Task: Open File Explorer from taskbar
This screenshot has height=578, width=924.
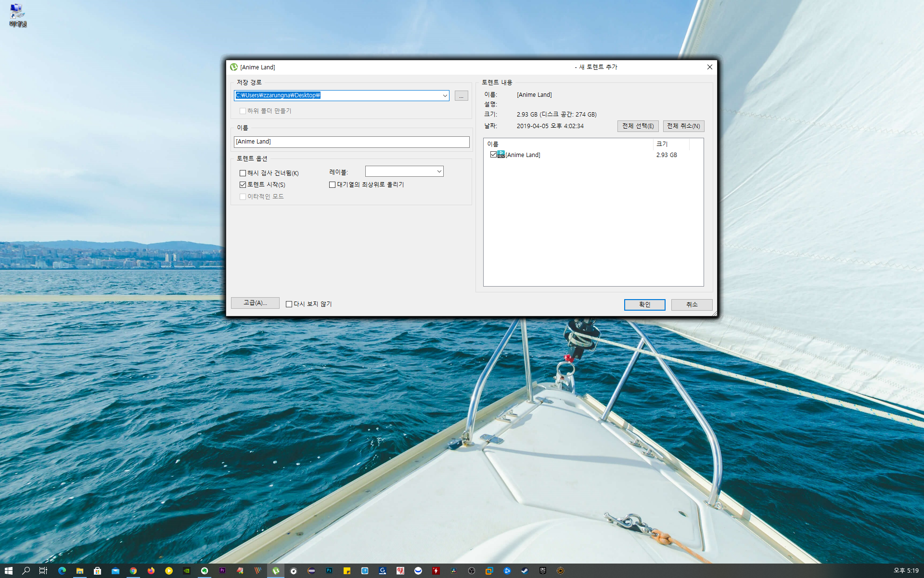Action: click(80, 571)
